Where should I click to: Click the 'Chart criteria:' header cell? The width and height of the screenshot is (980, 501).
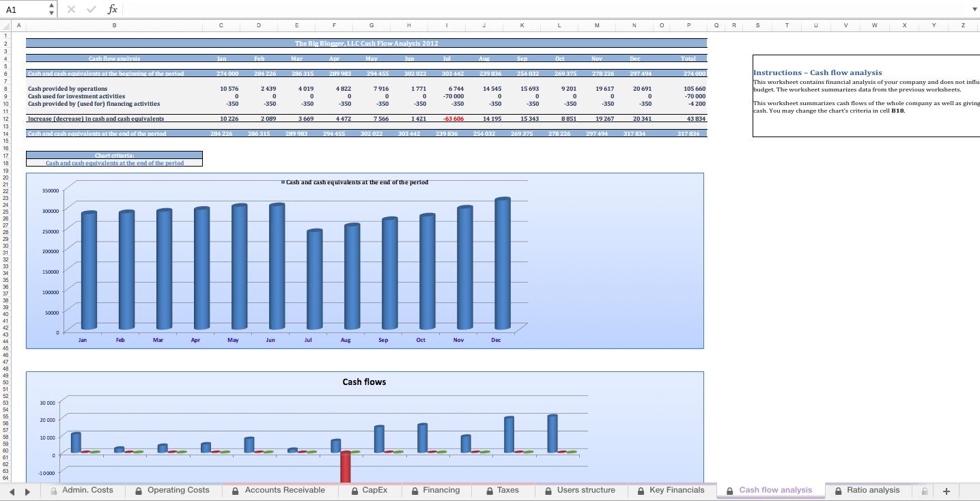coord(114,156)
